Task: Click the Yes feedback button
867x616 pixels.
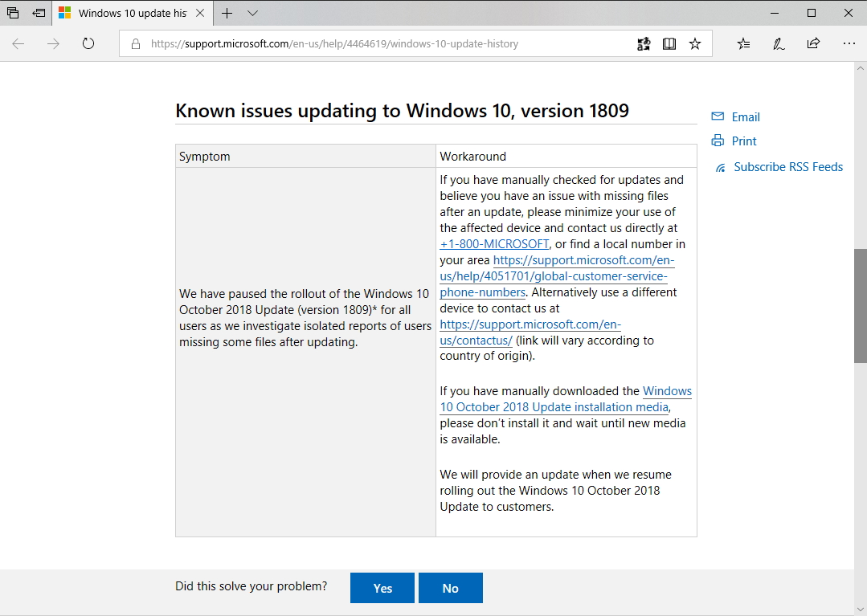Action: tap(382, 588)
